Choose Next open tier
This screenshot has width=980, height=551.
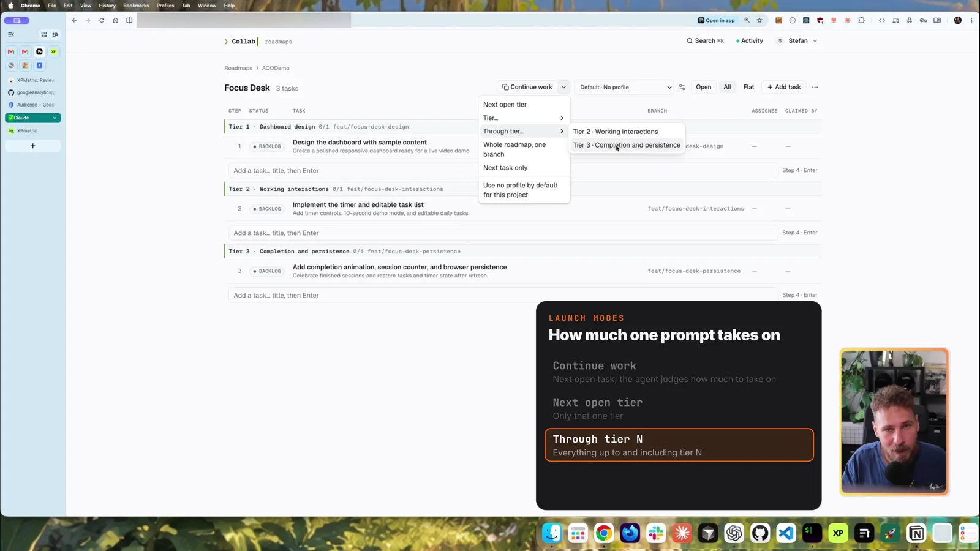[524, 104]
